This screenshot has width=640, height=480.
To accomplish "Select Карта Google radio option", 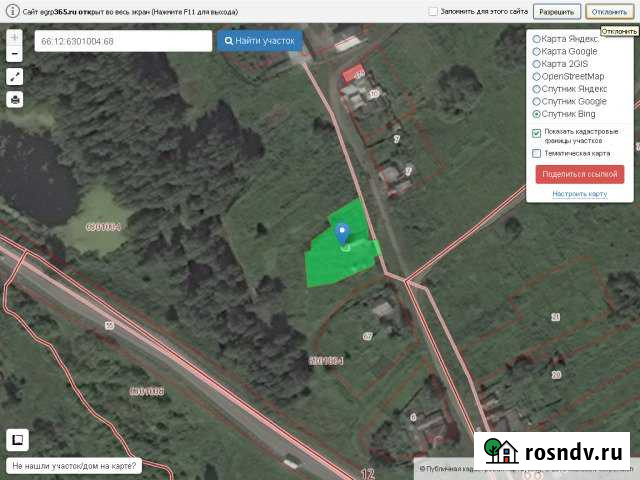I will [537, 51].
